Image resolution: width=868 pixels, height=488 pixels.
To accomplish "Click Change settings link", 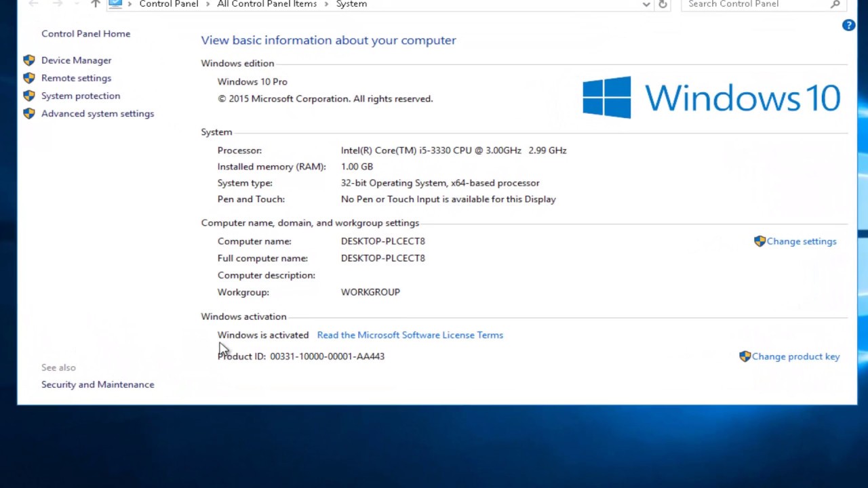I will 802,241.
